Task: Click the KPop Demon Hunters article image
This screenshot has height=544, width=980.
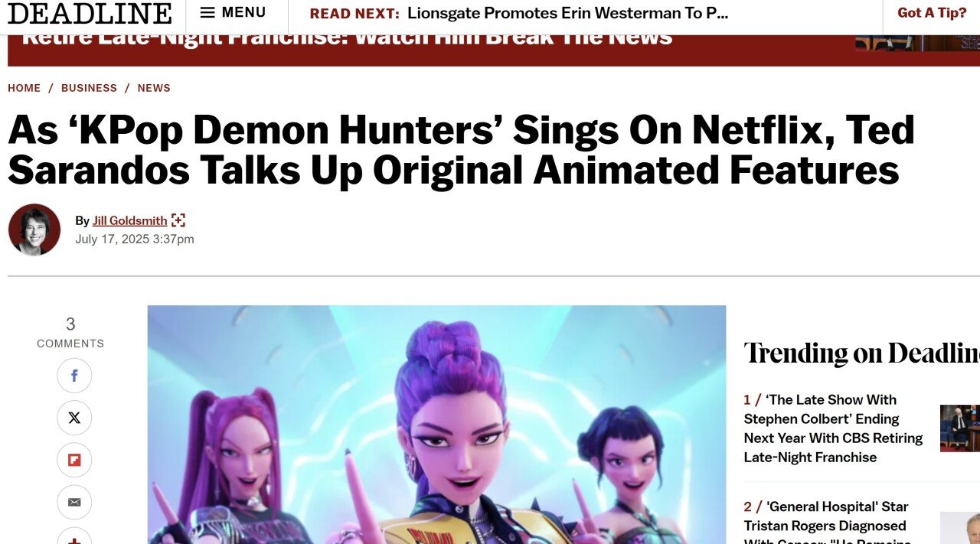Action: [x=436, y=425]
